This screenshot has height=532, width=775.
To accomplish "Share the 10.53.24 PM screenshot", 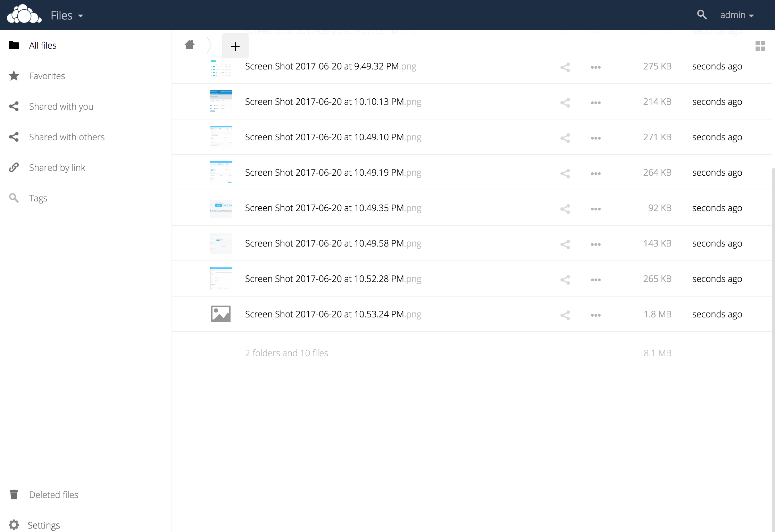I will click(565, 315).
